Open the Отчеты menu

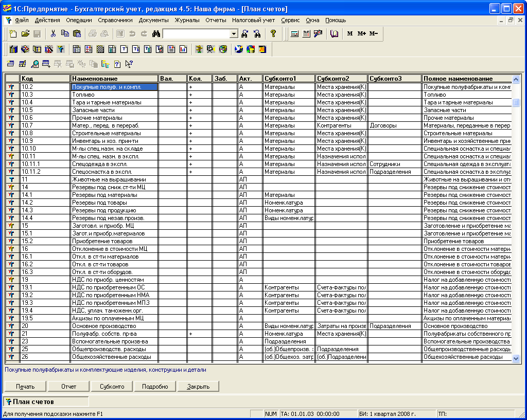click(216, 20)
